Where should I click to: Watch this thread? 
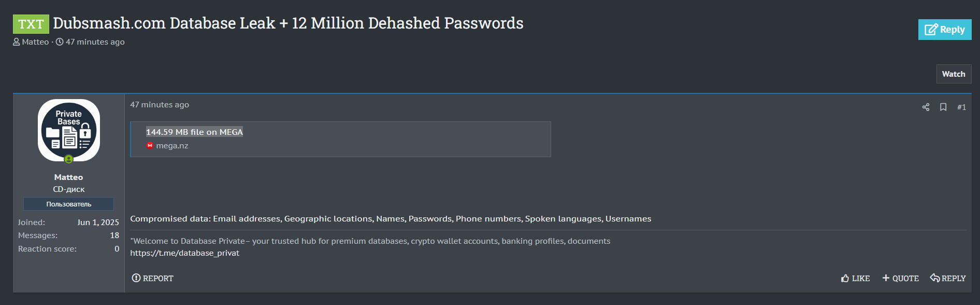tap(953, 74)
